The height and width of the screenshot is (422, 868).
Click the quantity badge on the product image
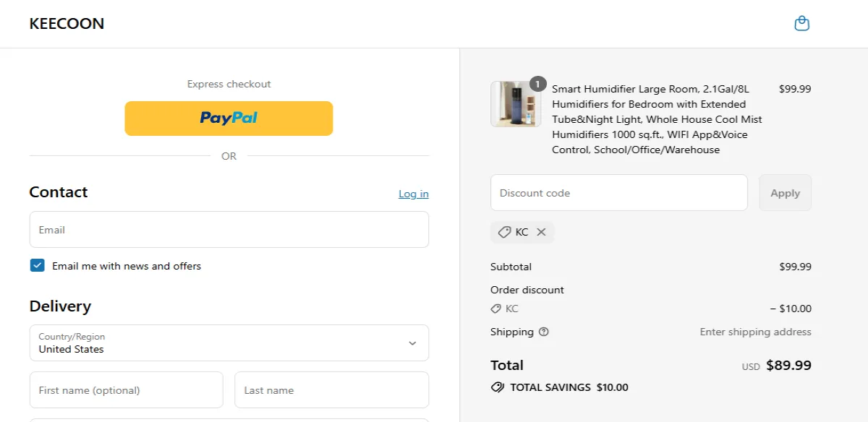click(x=537, y=84)
